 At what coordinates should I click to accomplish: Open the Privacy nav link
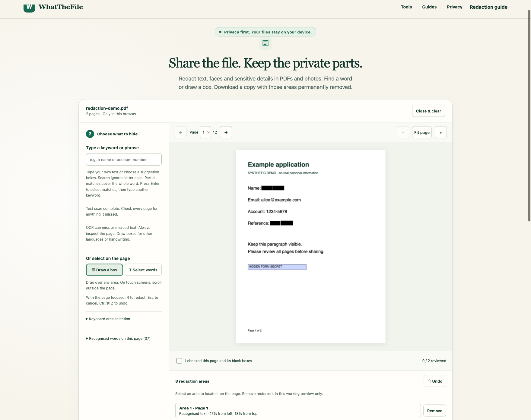455,7
